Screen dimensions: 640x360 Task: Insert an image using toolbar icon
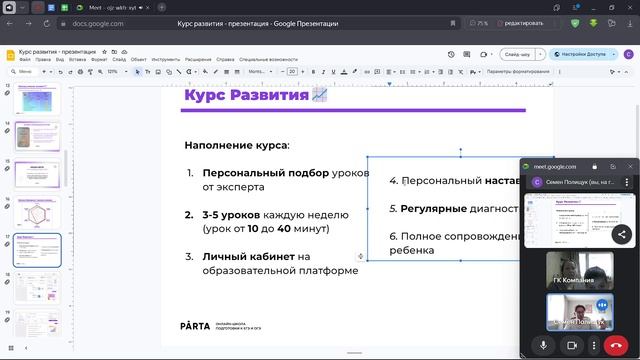coord(158,72)
